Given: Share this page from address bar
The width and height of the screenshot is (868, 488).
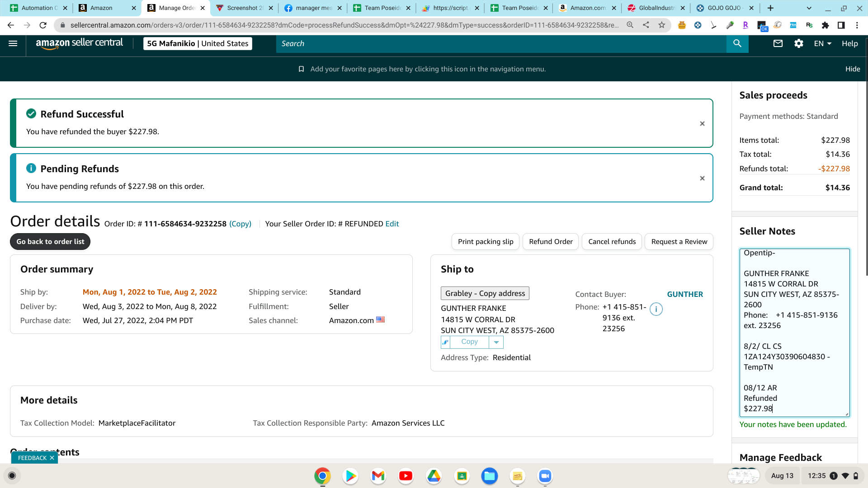Looking at the screenshot, I should pos(646,25).
